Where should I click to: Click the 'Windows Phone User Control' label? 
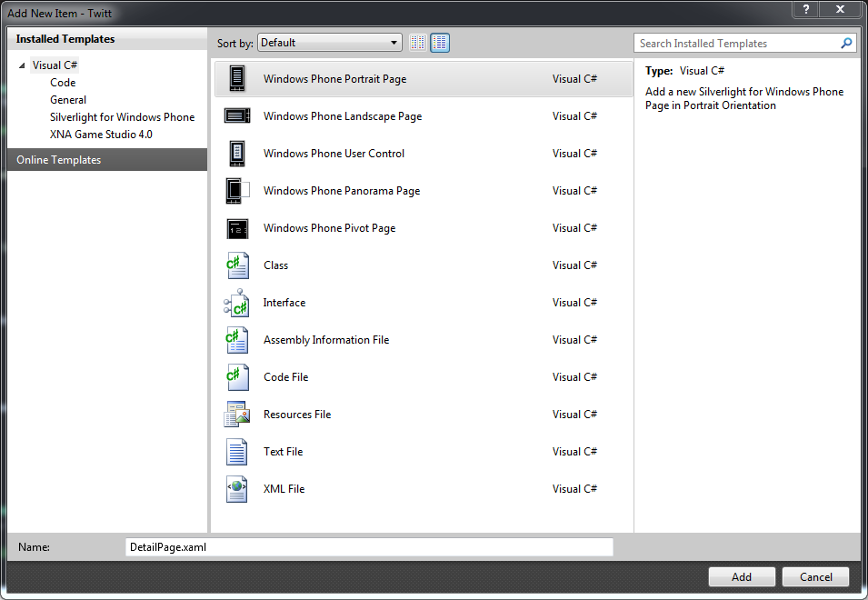[x=334, y=154]
